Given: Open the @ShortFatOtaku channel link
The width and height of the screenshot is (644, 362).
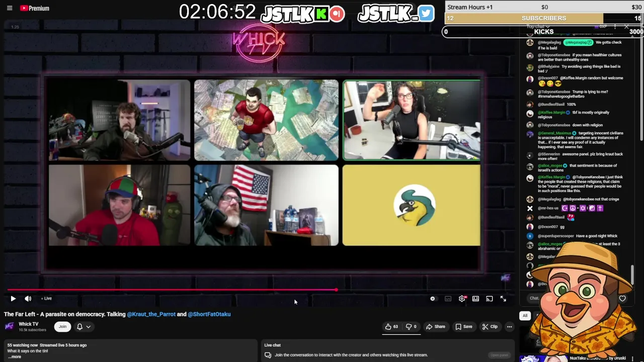Looking at the screenshot, I should (x=209, y=314).
